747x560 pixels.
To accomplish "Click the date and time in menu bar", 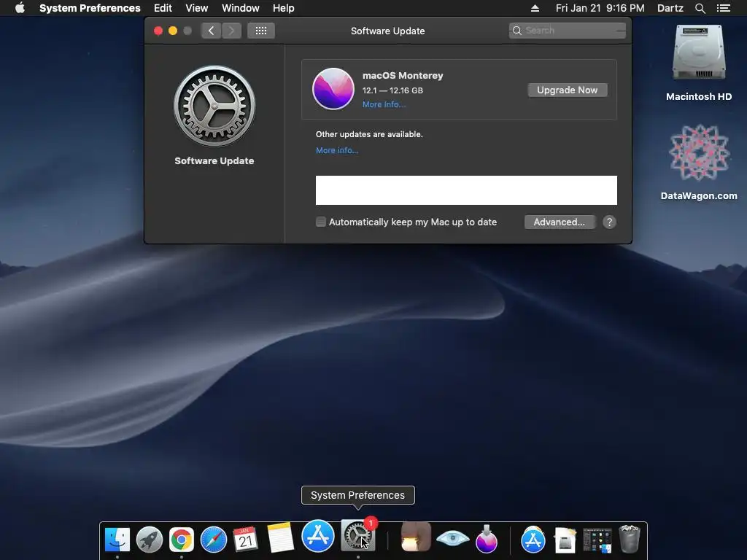I will coord(600,8).
